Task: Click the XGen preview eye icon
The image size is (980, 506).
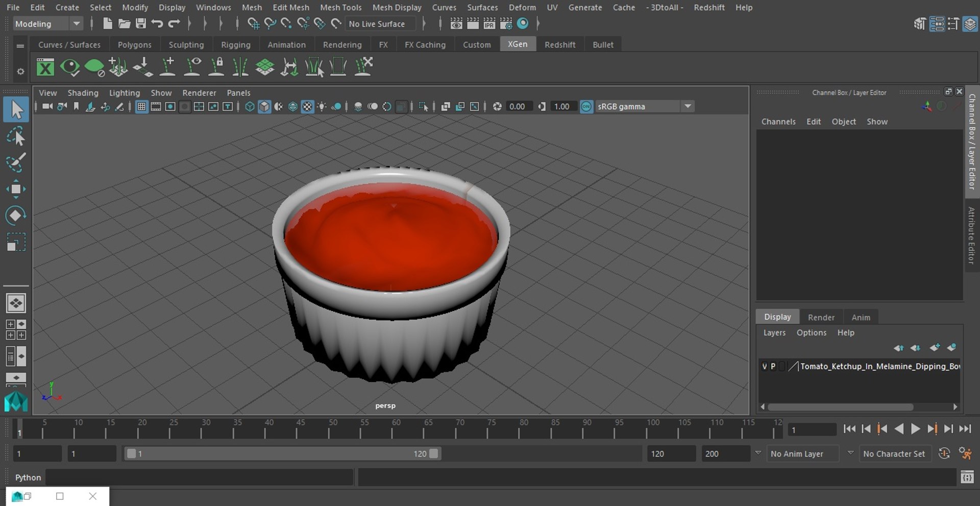Action: click(70, 67)
